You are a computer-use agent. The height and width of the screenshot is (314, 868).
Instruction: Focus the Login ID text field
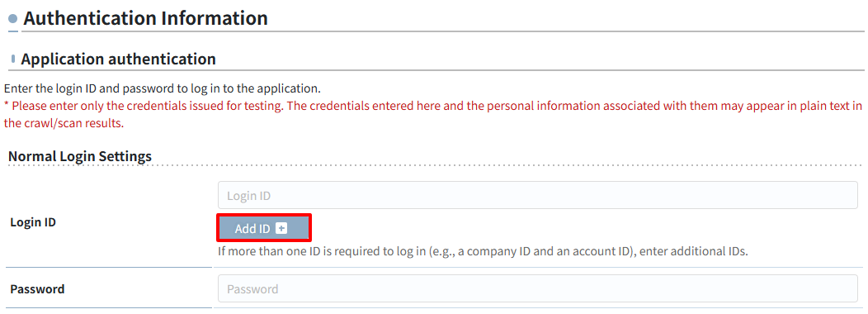[537, 195]
